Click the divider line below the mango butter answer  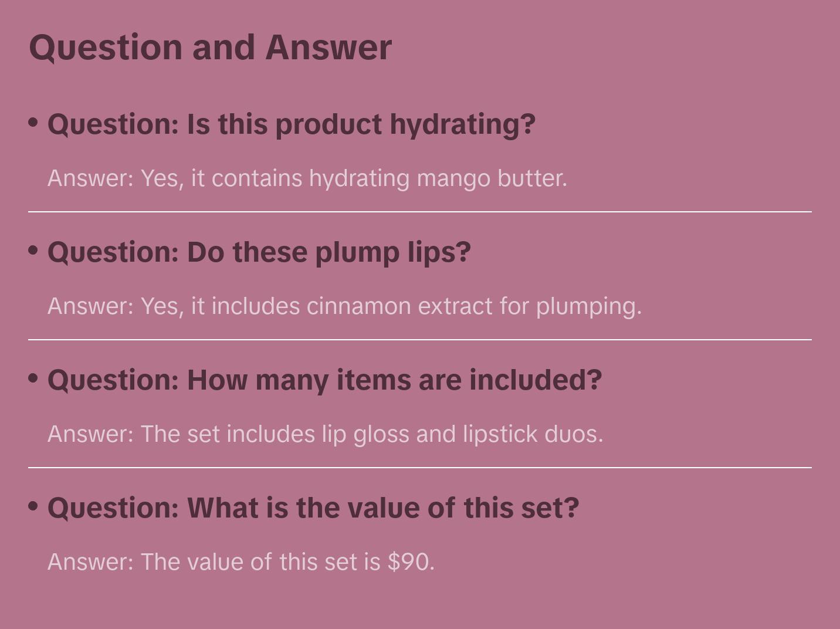[x=420, y=212]
